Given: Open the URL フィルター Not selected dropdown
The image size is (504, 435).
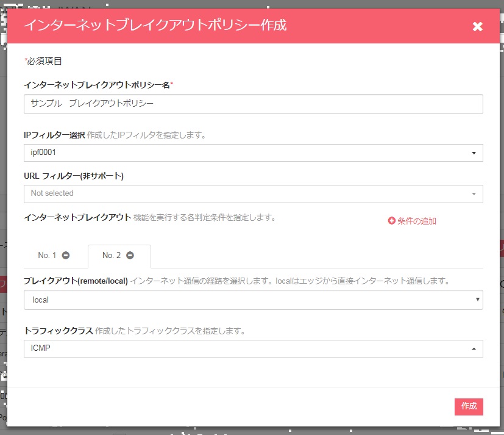Looking at the screenshot, I should pyautogui.click(x=254, y=193).
